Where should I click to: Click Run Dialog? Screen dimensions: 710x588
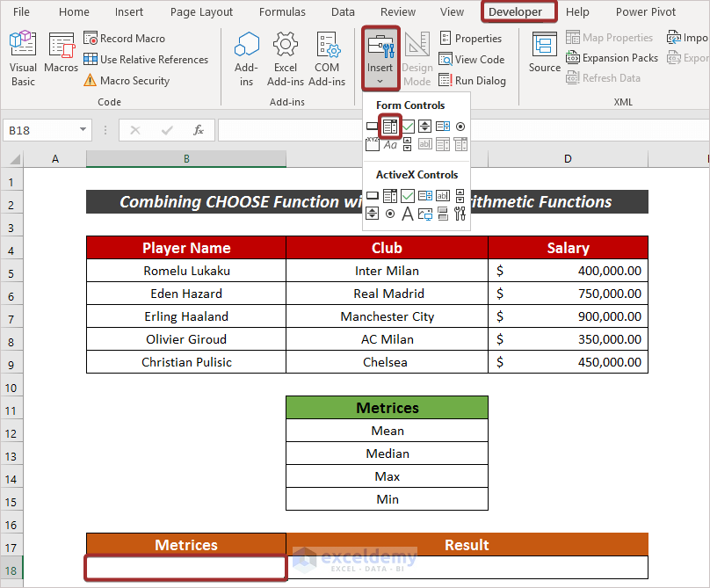tap(472, 81)
